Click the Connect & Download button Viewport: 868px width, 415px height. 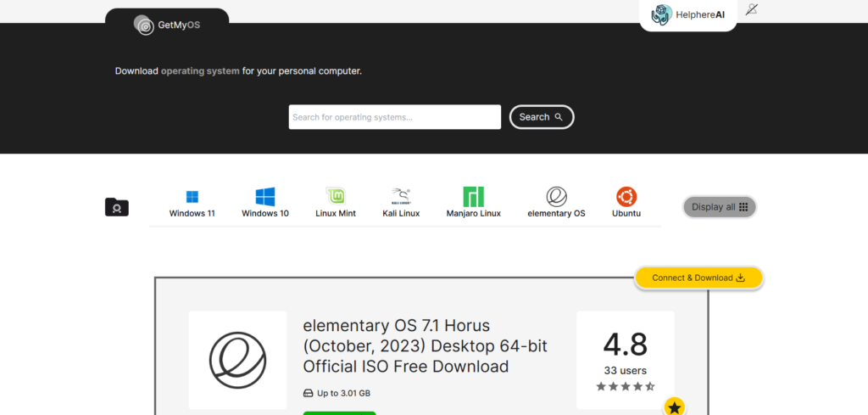pyautogui.click(x=698, y=278)
